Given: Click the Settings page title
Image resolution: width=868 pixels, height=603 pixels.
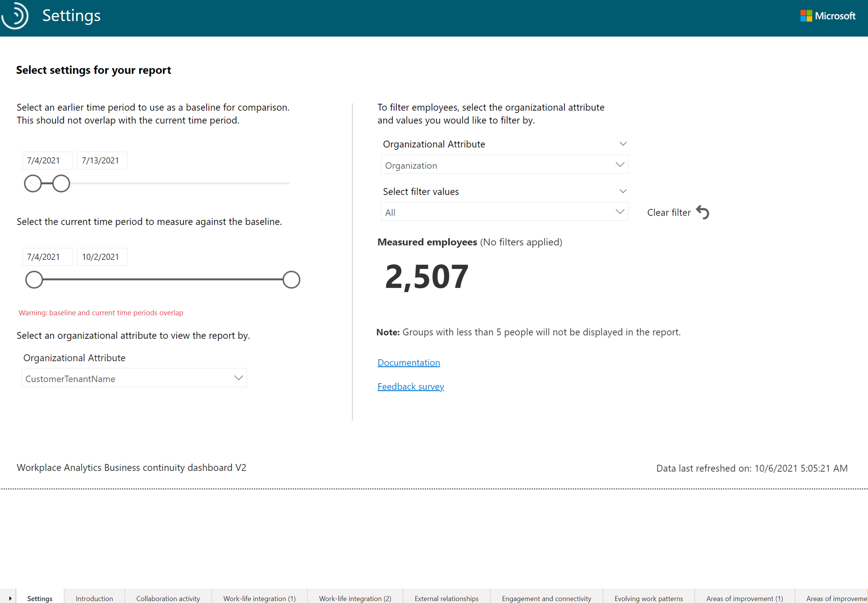Looking at the screenshot, I should coord(71,15).
